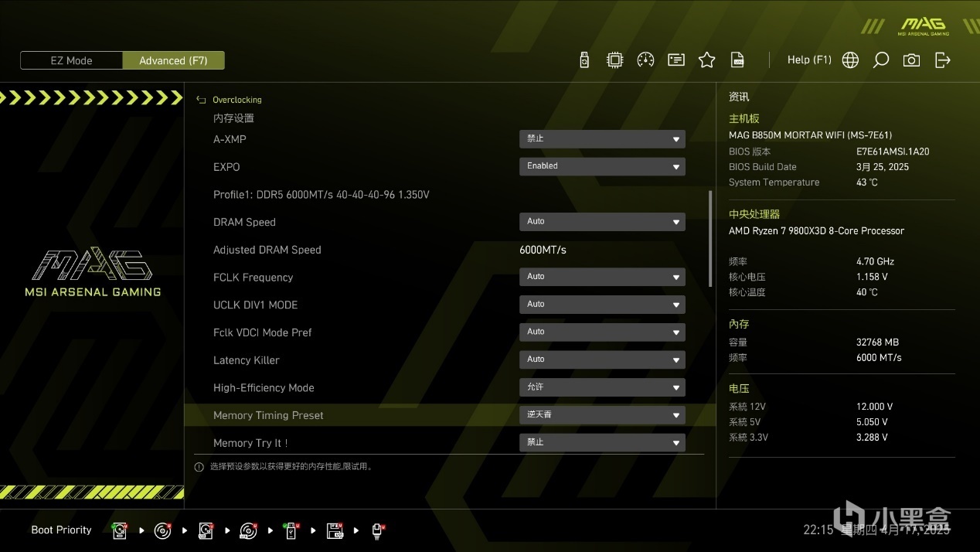The width and height of the screenshot is (980, 552).
Task: Click the System Temperature 43 ℃ value
Action: [x=867, y=182]
